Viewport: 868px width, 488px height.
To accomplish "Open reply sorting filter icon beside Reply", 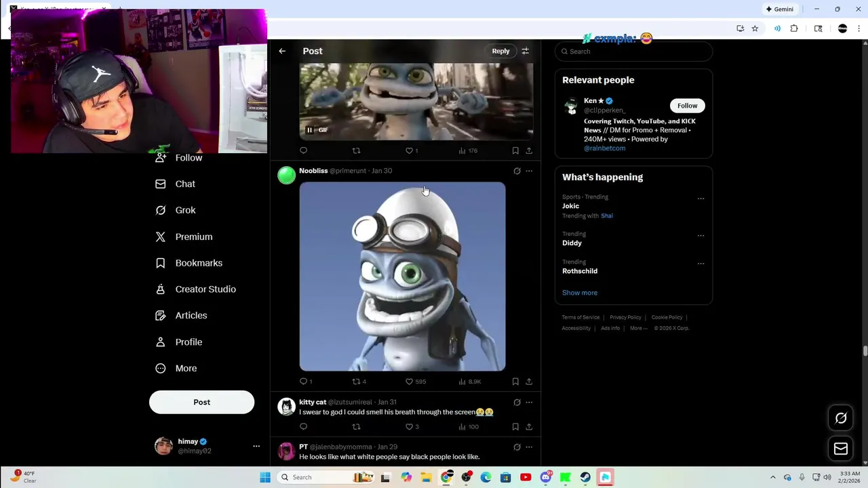I will coord(525,51).
